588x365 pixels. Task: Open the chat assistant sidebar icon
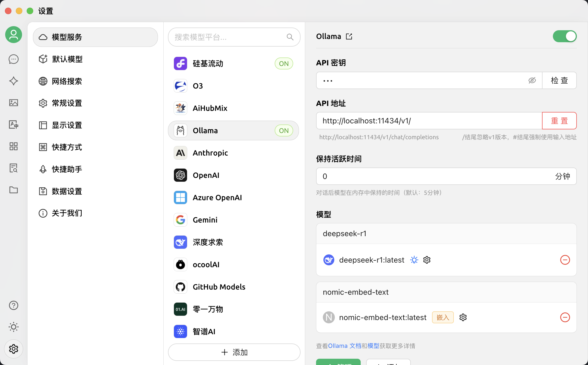point(14,59)
